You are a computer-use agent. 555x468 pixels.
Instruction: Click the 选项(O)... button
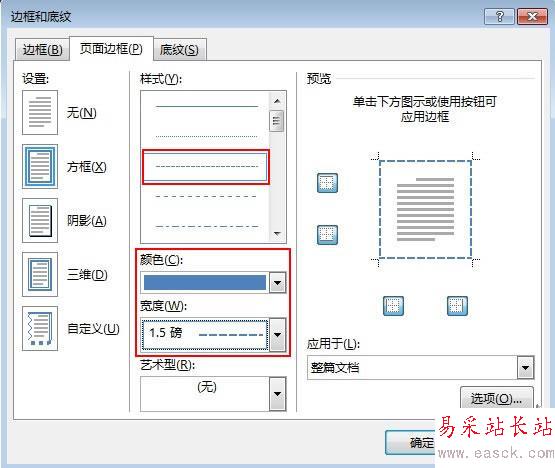pos(496,399)
